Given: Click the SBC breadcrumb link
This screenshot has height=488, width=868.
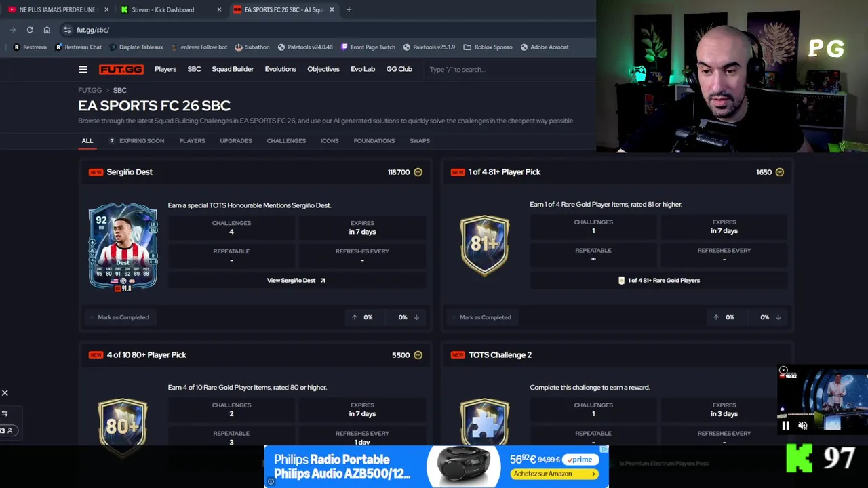Looking at the screenshot, I should [119, 90].
